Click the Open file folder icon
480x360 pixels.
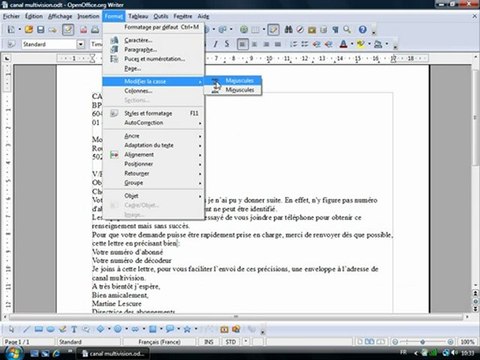pos(29,30)
